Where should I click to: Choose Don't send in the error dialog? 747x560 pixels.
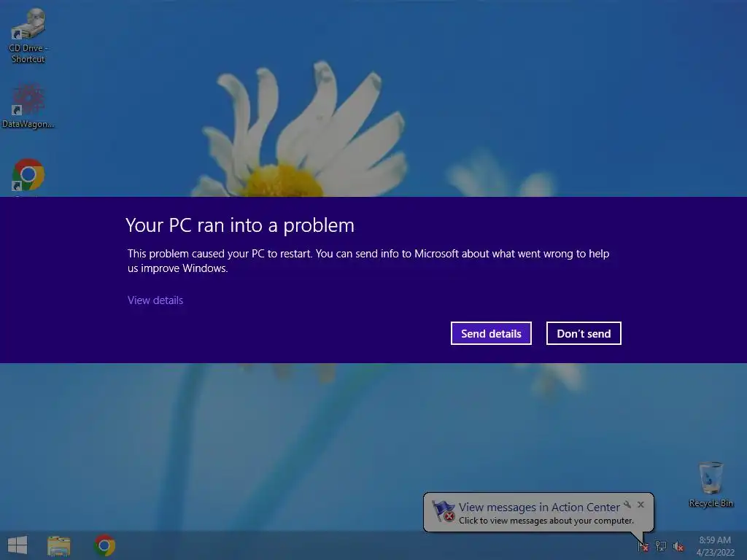pos(584,333)
